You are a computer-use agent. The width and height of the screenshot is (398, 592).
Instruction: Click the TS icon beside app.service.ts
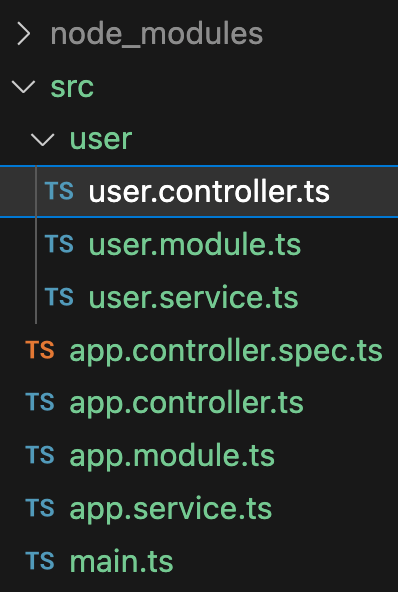tap(40, 507)
